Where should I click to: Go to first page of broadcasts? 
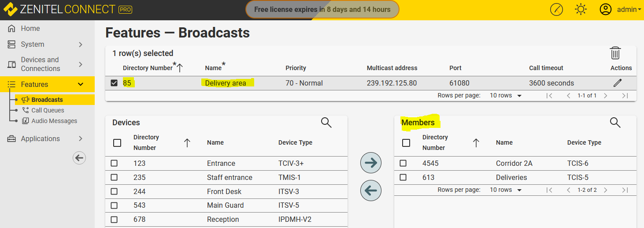pos(549,96)
